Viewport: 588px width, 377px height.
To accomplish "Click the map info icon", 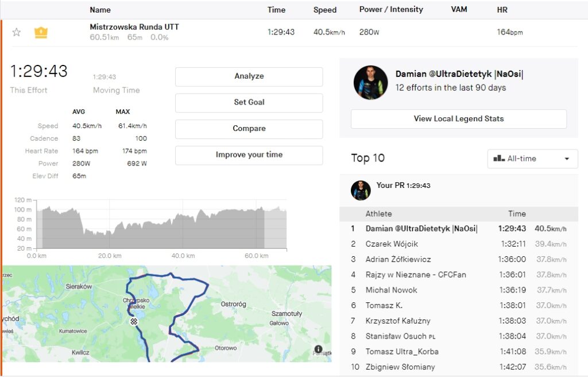I will click(x=319, y=349).
